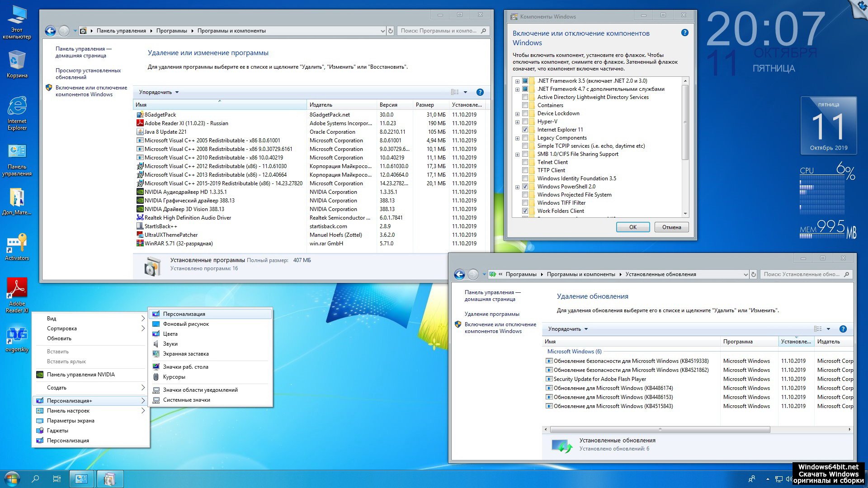Click refresh button in Programs address bar
Screen dimensions: 868x488
(391, 31)
